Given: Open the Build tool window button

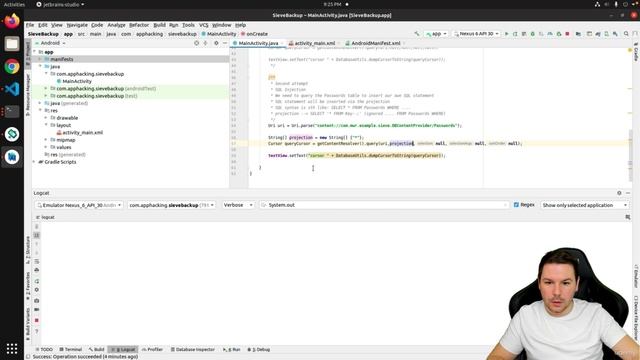Looking at the screenshot, I should coord(96,349).
